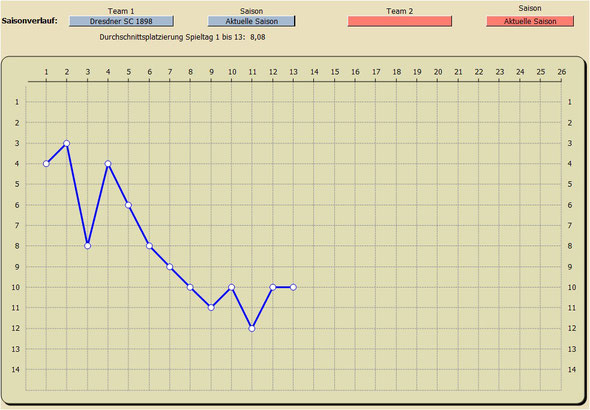Select the last data point at matchday 13
Image resolution: width=590 pixels, height=410 pixels.
293,287
